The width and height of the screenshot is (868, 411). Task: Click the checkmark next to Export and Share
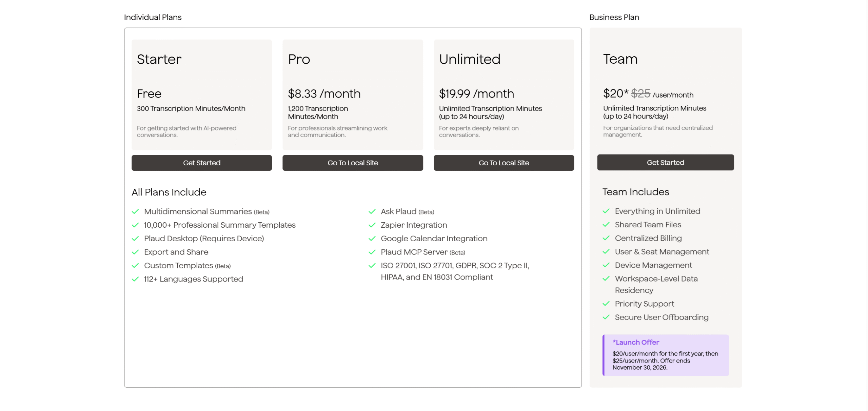tap(135, 252)
